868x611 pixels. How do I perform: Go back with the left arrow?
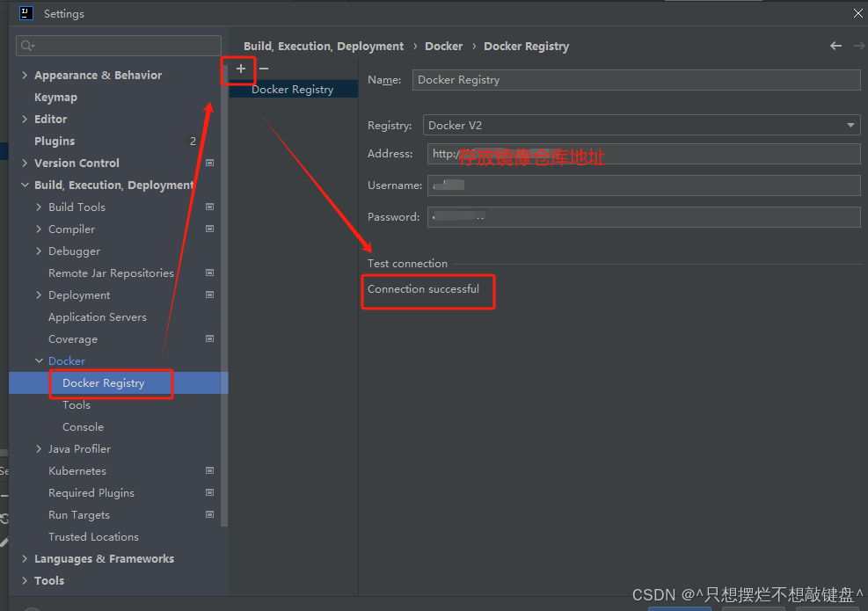coord(835,46)
